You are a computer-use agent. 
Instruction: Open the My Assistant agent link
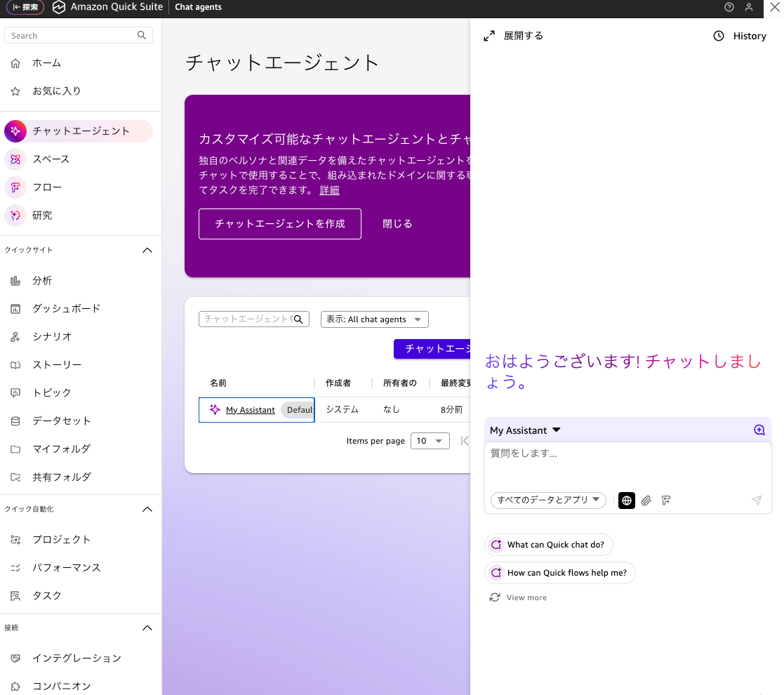pos(250,410)
